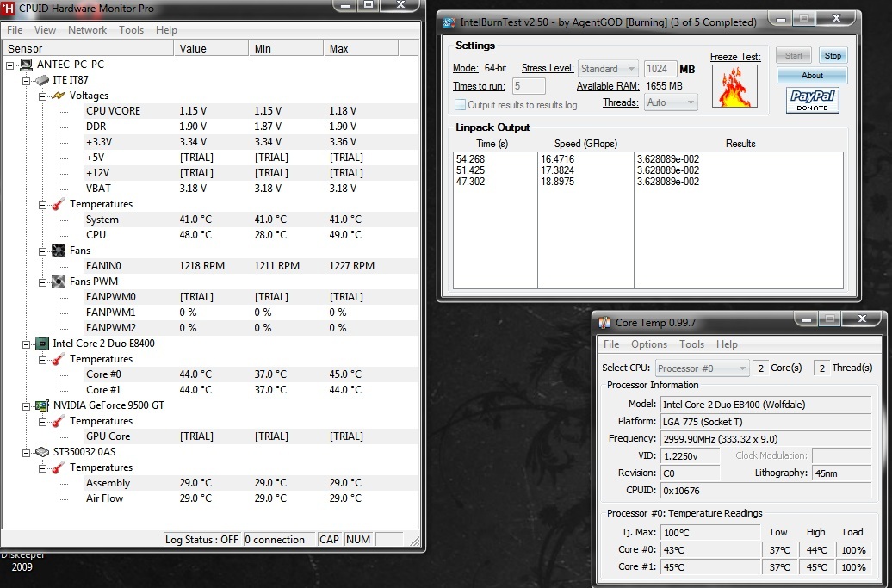Open Hardware Monitor View menu

(x=45, y=30)
